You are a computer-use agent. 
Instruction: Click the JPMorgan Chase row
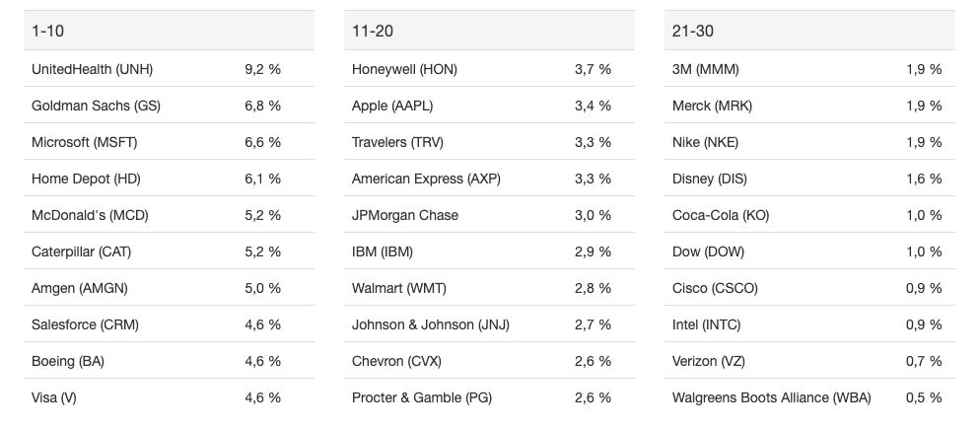pos(405,215)
